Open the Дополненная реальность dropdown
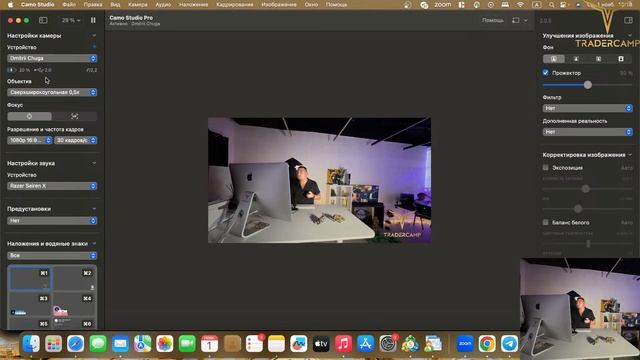Image resolution: width=640 pixels, height=360 pixels. [587, 132]
